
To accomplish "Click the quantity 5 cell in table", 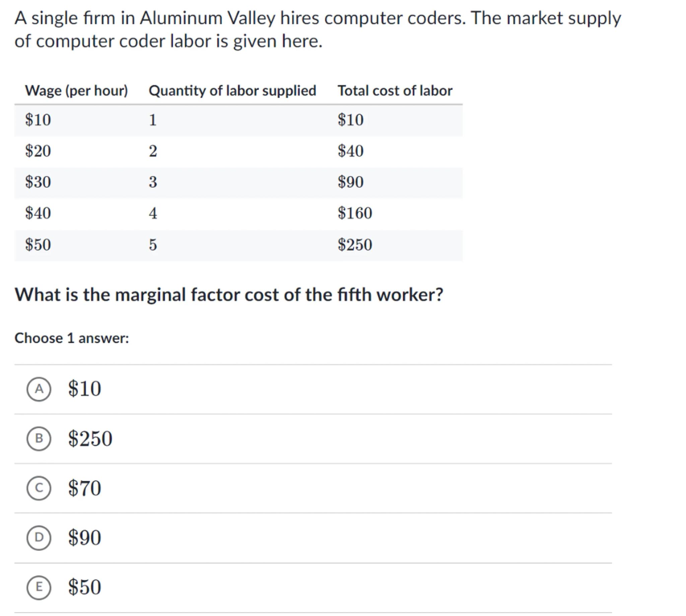I will (x=153, y=244).
